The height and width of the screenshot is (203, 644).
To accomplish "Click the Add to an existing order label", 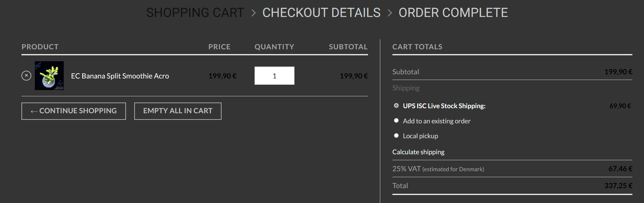I will (x=436, y=121).
